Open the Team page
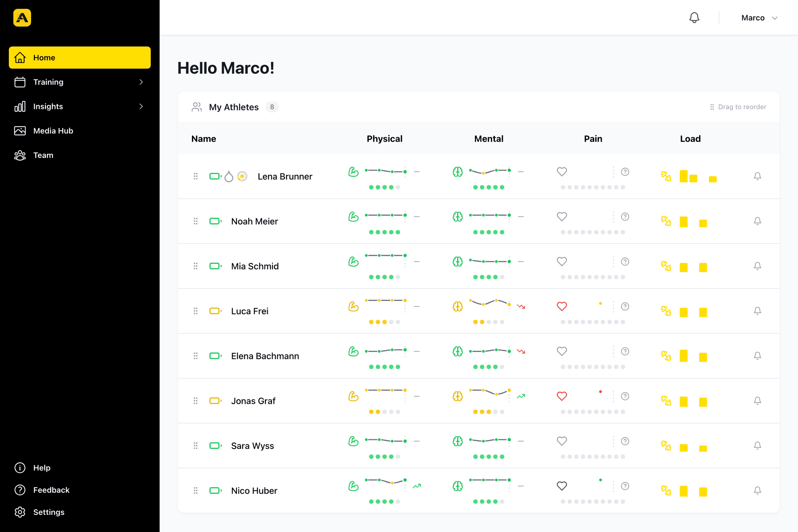The image size is (798, 532). [x=80, y=155]
